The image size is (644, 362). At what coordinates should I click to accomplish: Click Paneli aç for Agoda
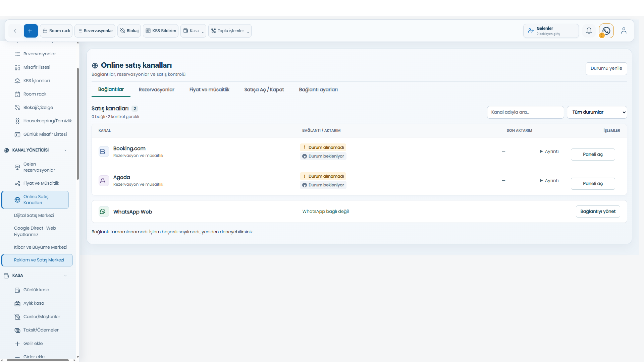click(x=593, y=184)
